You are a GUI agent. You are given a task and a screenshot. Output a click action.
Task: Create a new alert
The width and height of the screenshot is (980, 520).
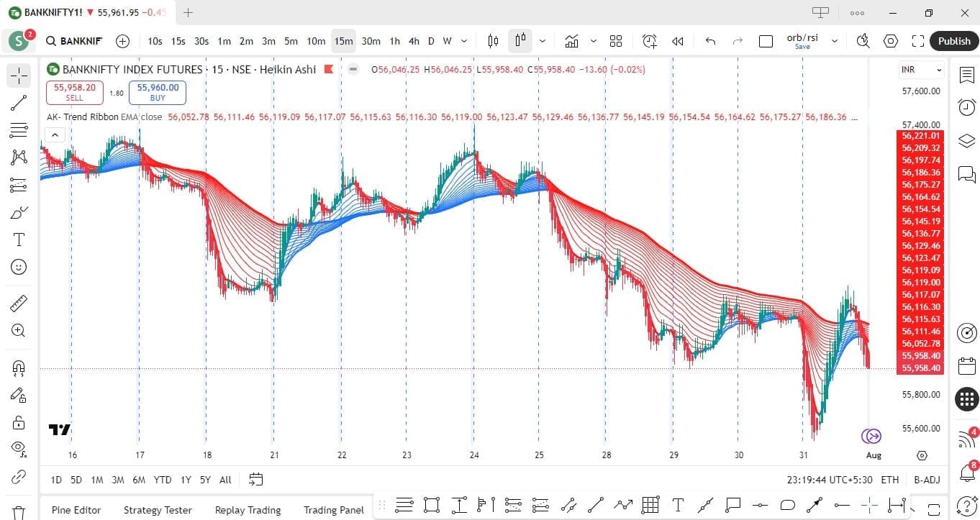(650, 41)
